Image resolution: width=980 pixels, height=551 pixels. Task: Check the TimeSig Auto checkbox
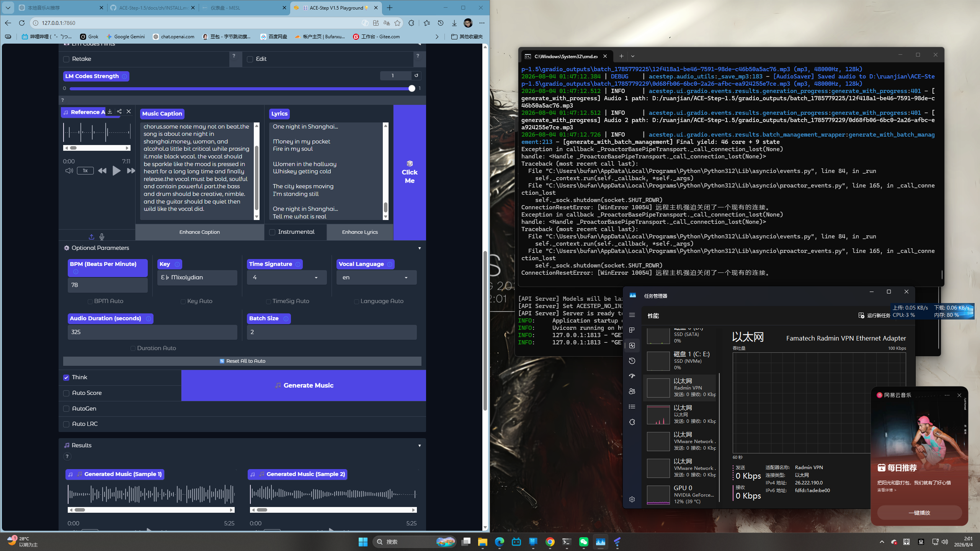pos(268,302)
